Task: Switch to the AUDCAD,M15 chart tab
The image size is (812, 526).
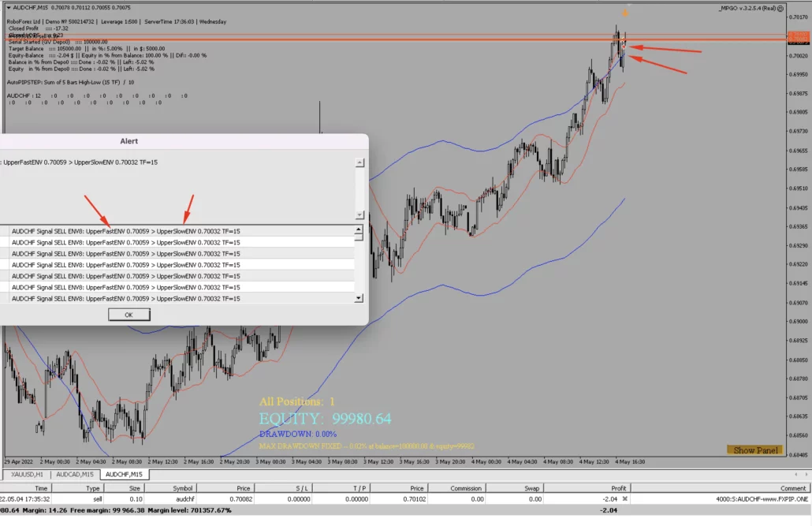Action: pyautogui.click(x=76, y=475)
